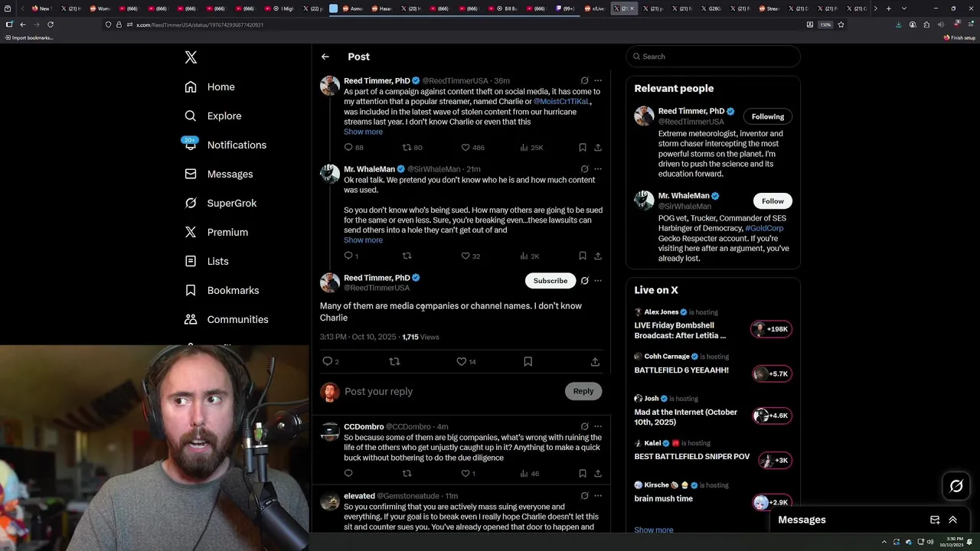
Task: Like the post with 486 likes
Action: [x=465, y=147]
